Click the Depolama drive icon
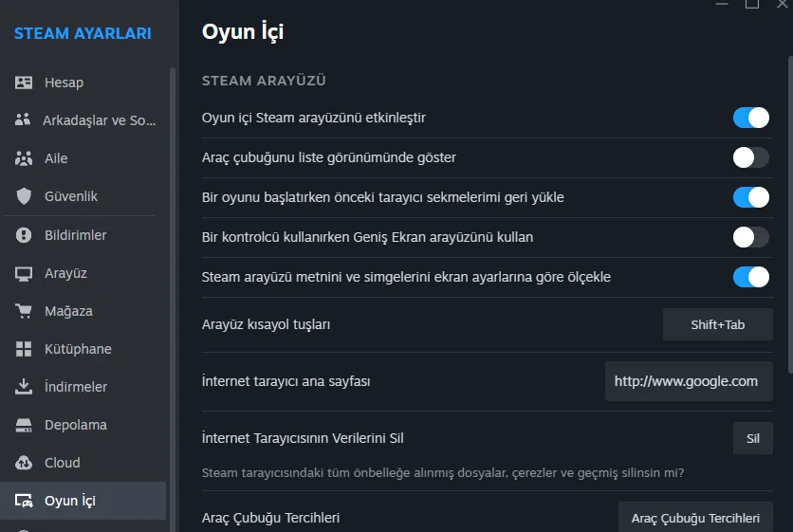The width and height of the screenshot is (793, 532). click(x=24, y=425)
